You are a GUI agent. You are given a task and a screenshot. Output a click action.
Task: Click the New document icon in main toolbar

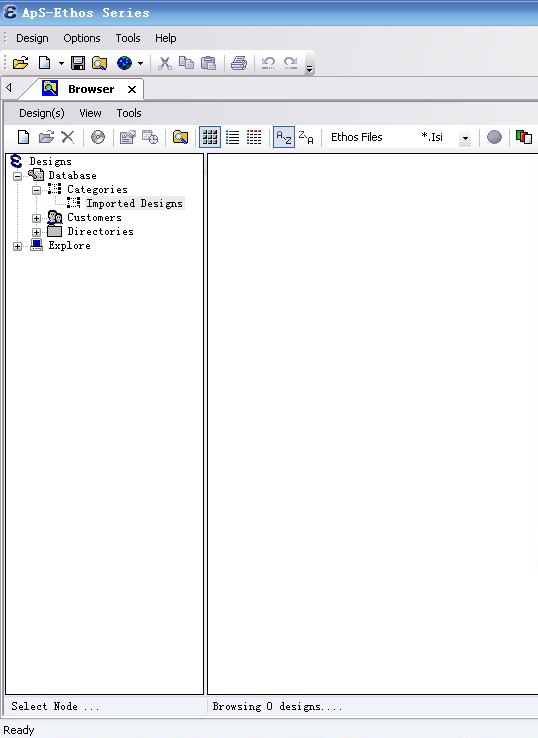click(44, 63)
